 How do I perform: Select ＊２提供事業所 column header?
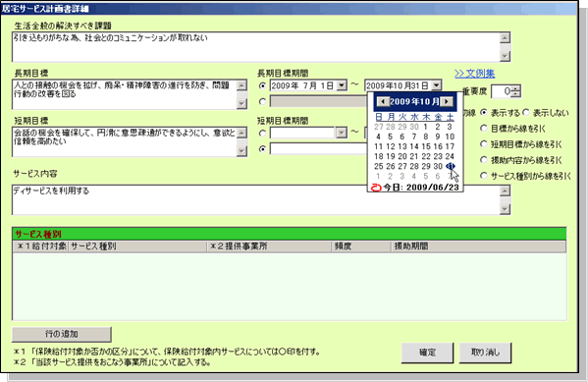click(269, 246)
